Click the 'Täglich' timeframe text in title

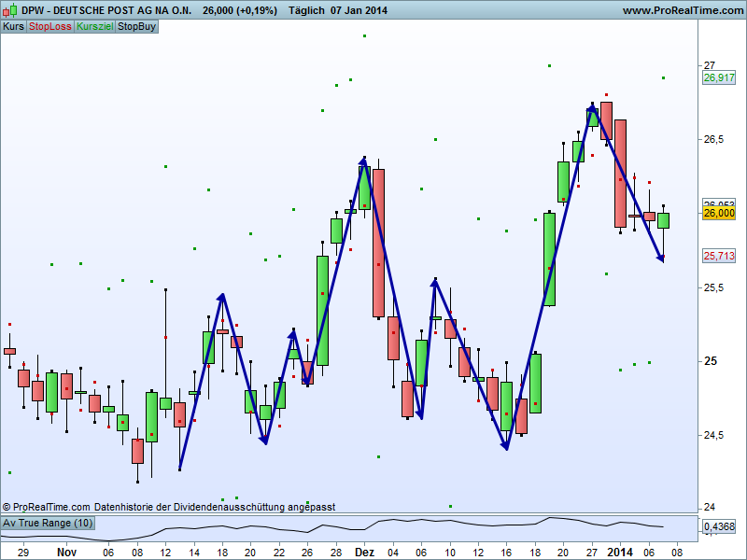pyautogui.click(x=306, y=10)
